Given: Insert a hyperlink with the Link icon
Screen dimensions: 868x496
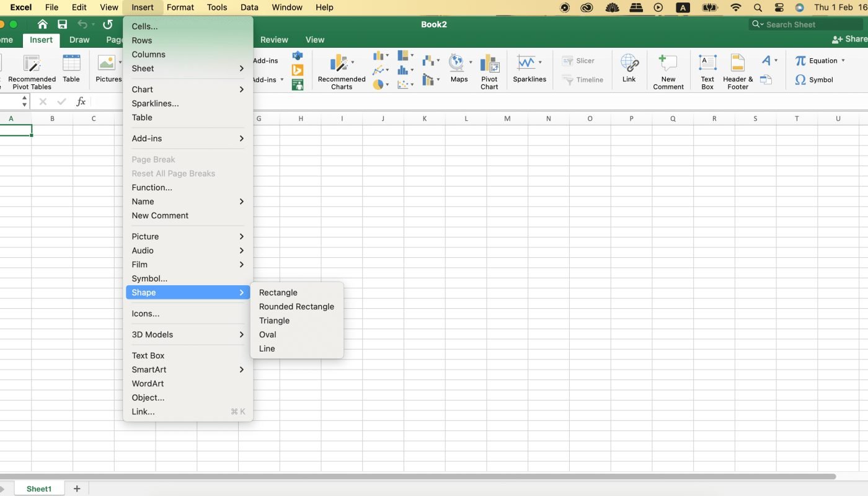Looking at the screenshot, I should pyautogui.click(x=629, y=64).
